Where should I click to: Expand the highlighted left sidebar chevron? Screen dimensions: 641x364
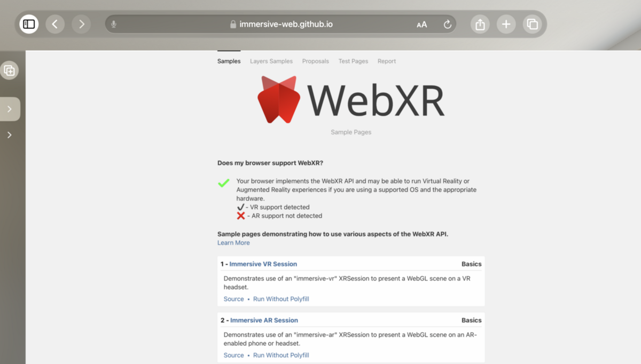(10, 109)
